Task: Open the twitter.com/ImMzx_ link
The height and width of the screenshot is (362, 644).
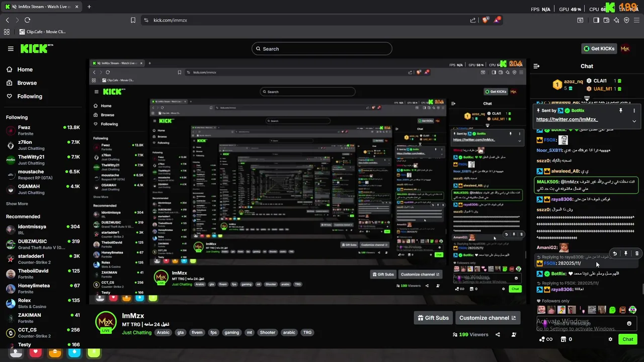Action: coord(567,120)
